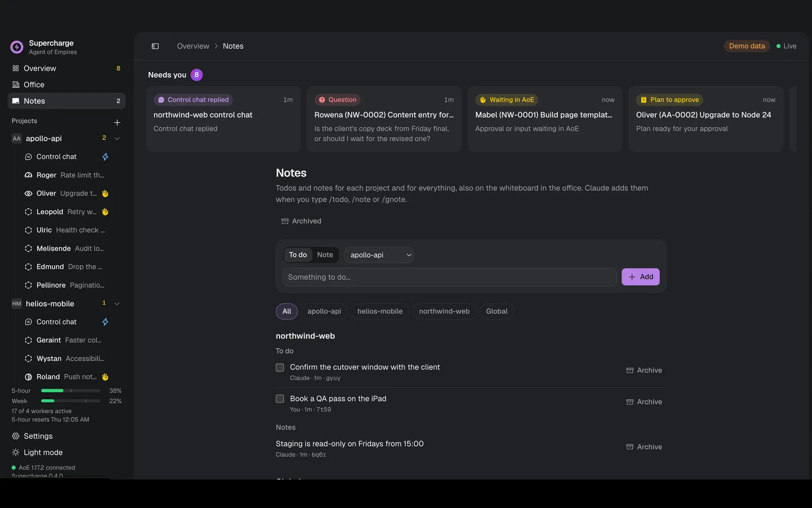Click the Overview grid icon in sidebar
Screen dimensions: 812x508
16,69
